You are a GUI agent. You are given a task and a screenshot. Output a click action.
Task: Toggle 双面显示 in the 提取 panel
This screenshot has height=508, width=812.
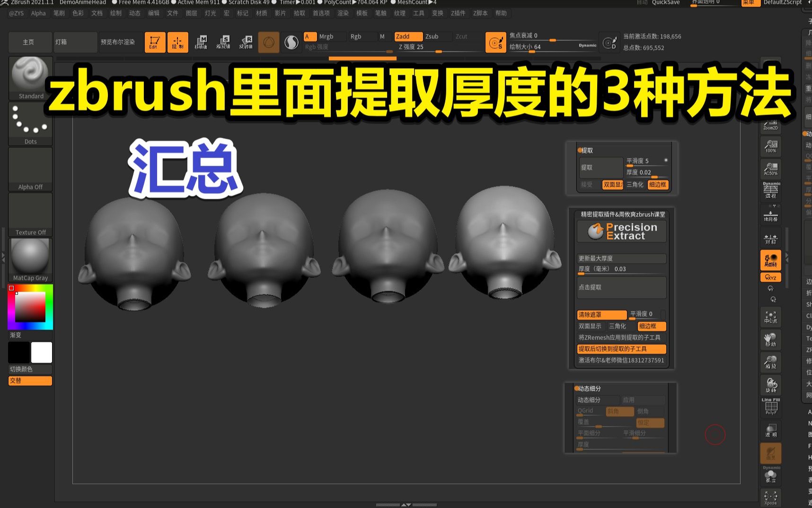[x=613, y=185]
